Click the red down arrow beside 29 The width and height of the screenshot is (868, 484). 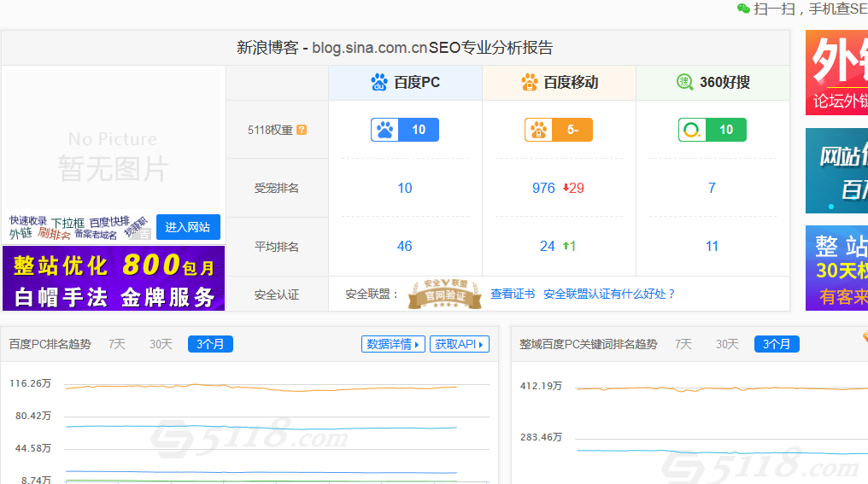coord(566,188)
